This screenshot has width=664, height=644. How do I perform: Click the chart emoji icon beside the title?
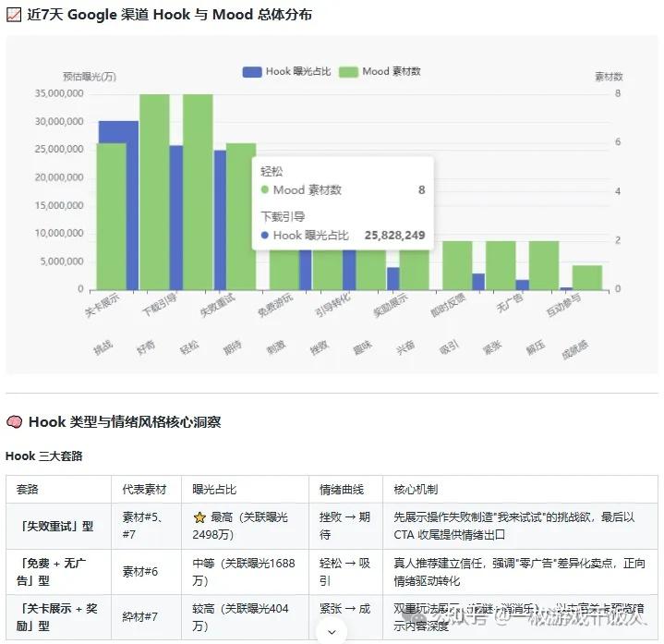(x=14, y=15)
